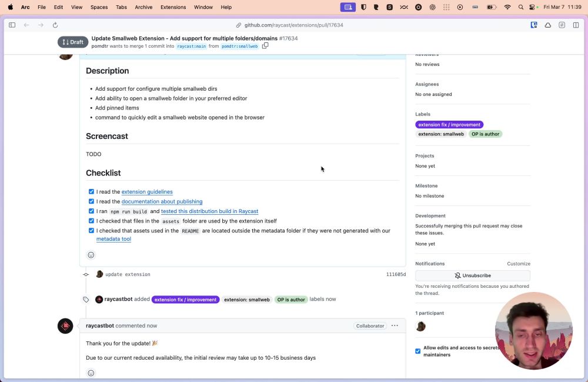Click the raycast:main base branch

(192, 46)
